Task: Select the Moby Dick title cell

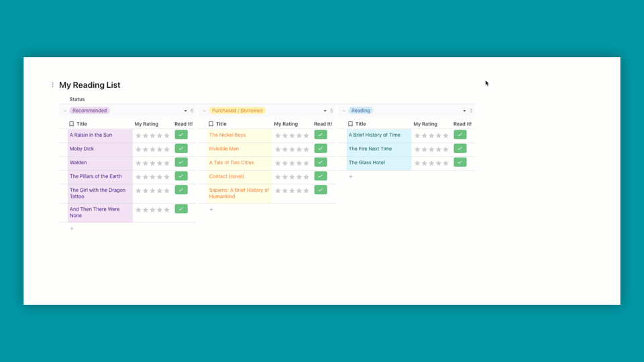Action: (x=100, y=149)
